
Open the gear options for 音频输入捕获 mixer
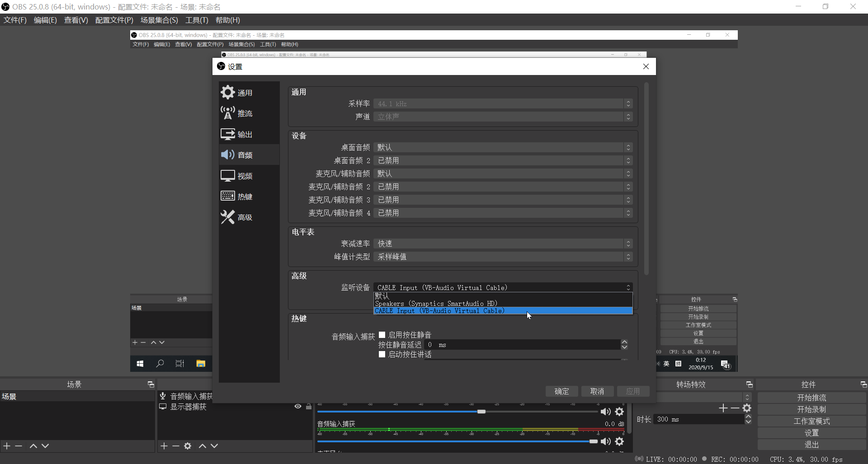click(620, 441)
